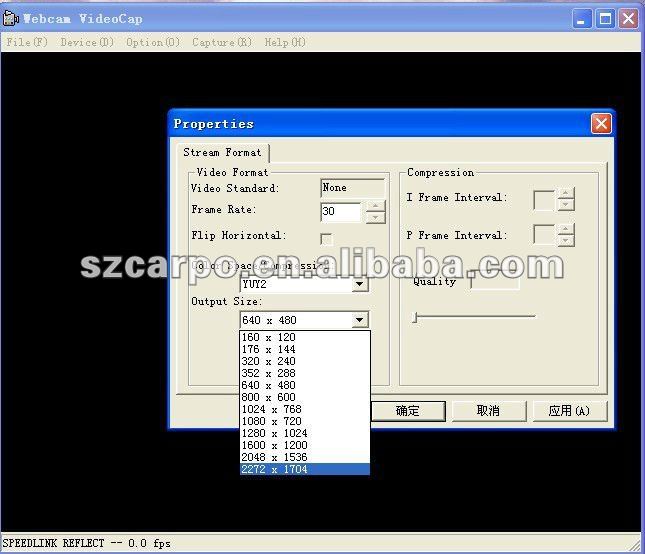Increase P Frame Interval with up arrow
This screenshot has height=554, width=645.
pos(566,229)
